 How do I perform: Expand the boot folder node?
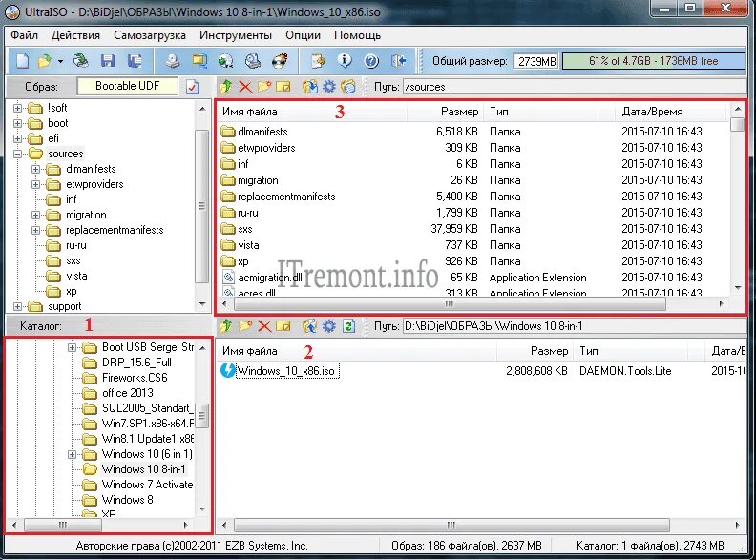click(x=17, y=123)
